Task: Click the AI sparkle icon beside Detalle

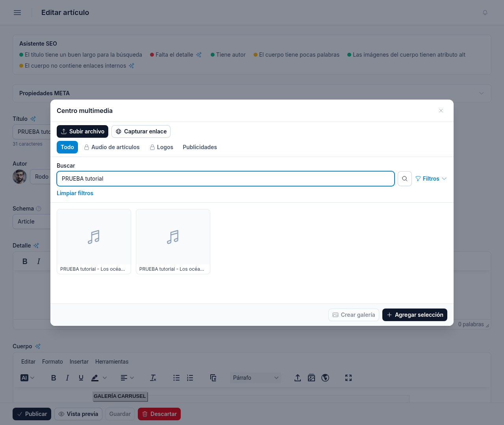Action: 36,246
